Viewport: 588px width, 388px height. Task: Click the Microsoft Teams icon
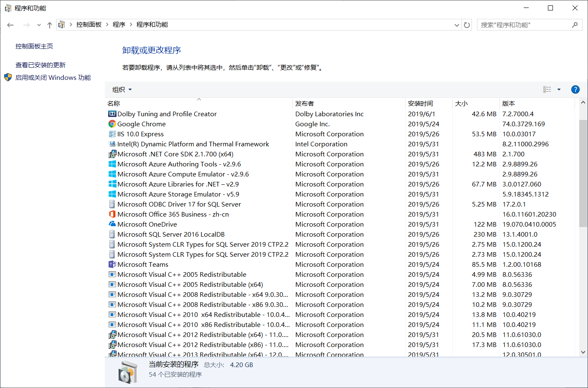coord(112,264)
